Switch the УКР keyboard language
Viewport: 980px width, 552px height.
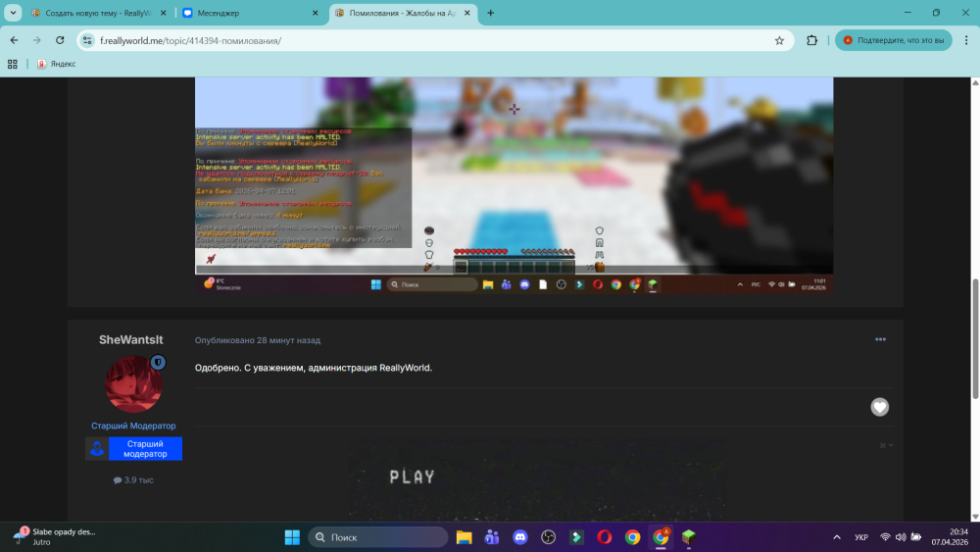tap(861, 537)
